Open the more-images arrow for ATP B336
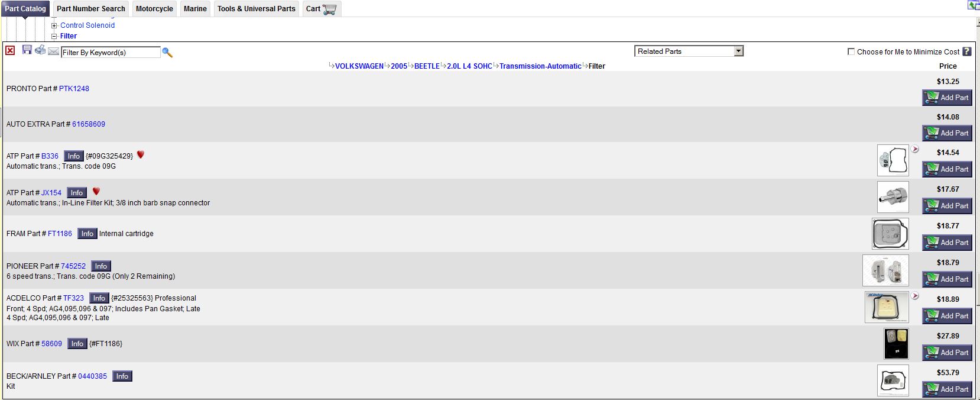The image size is (980, 400). click(x=915, y=149)
